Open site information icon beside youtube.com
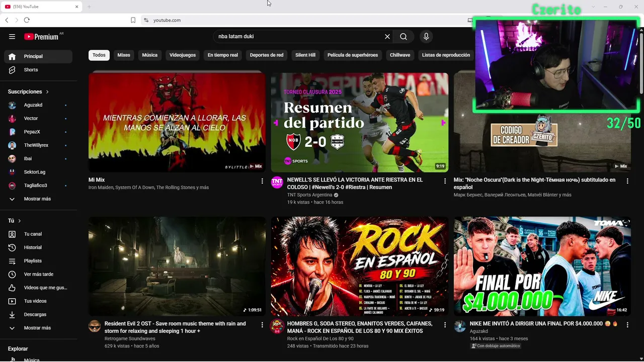Screen dimensions: 644x362 click(146, 20)
